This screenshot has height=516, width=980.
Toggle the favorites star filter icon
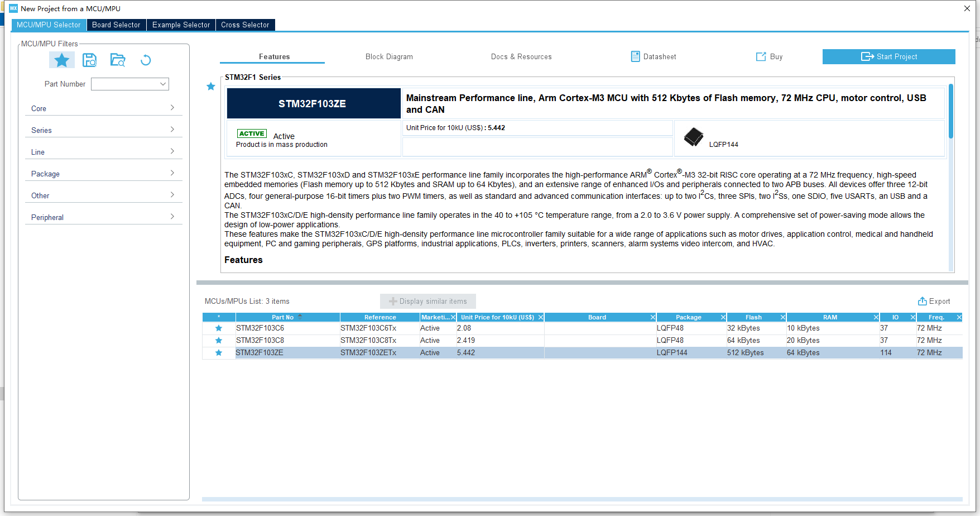click(62, 60)
